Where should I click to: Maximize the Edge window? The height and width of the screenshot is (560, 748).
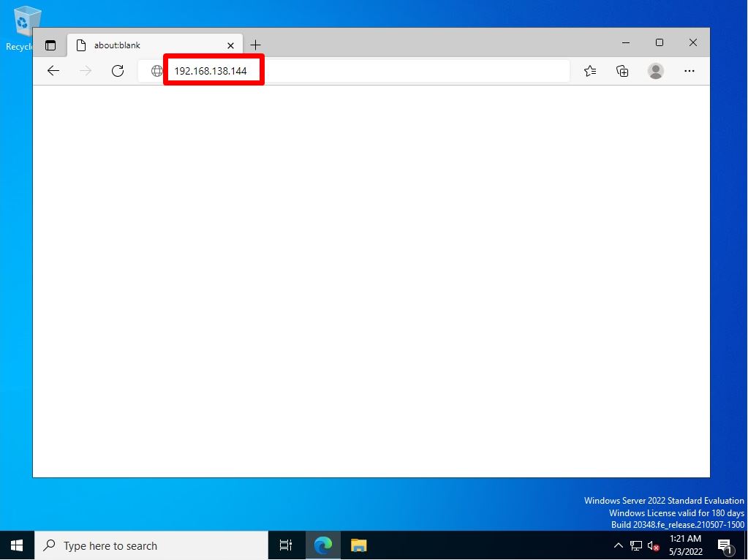660,43
